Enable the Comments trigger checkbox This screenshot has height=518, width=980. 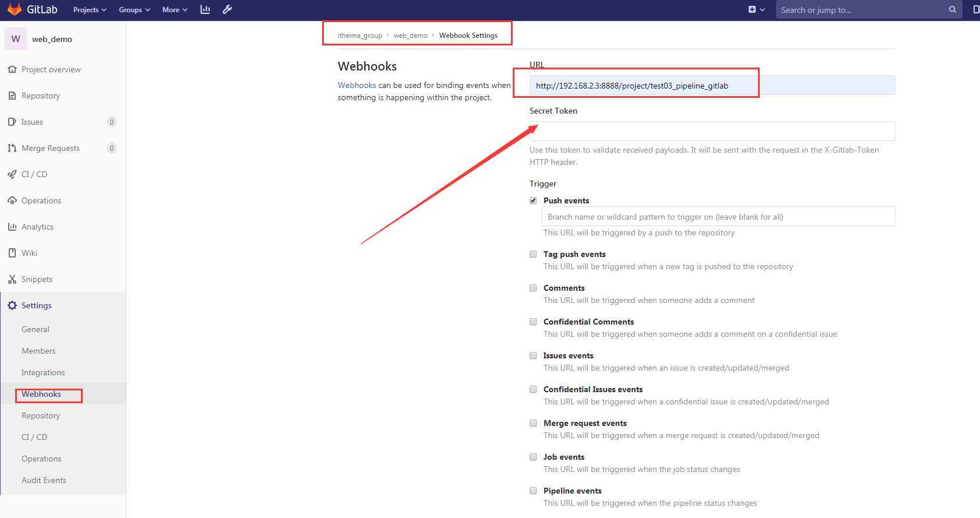[x=533, y=288]
